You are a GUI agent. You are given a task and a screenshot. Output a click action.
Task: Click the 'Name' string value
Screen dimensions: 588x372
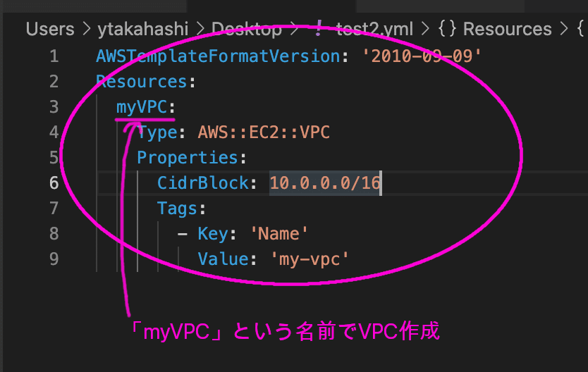coord(278,234)
